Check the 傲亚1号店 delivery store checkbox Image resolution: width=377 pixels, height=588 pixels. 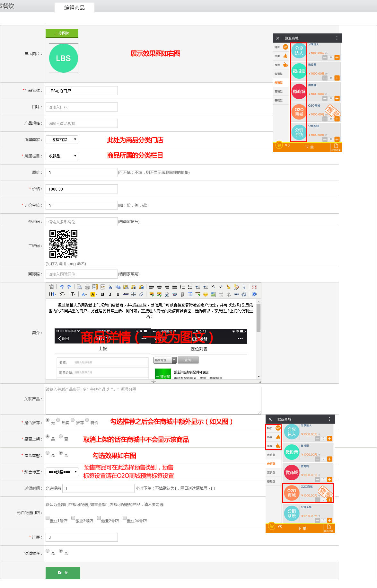tap(48, 518)
